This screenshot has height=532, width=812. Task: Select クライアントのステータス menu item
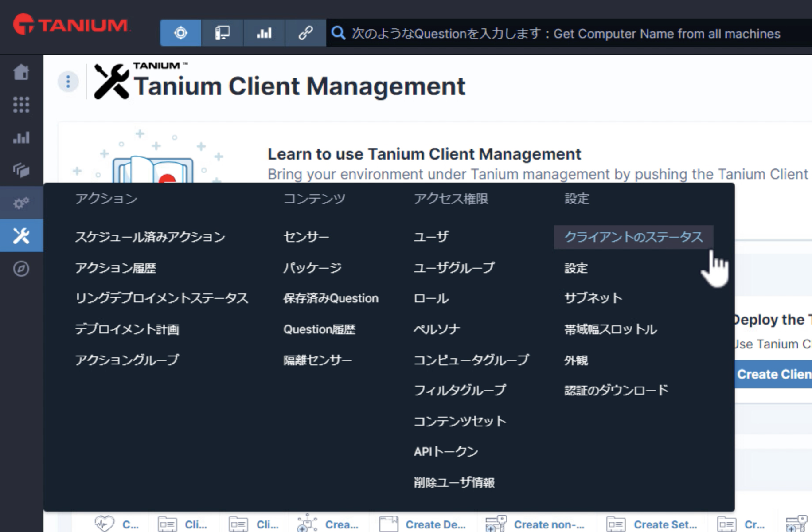click(x=633, y=237)
